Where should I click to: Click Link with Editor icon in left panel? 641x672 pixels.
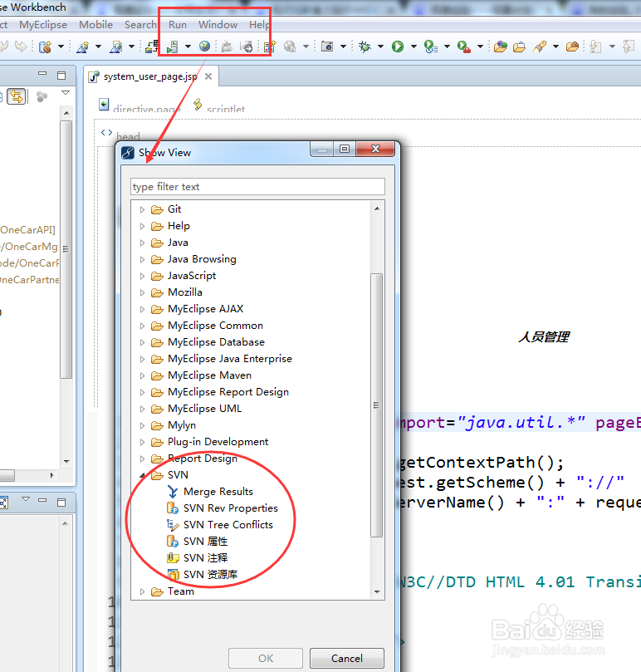17,96
